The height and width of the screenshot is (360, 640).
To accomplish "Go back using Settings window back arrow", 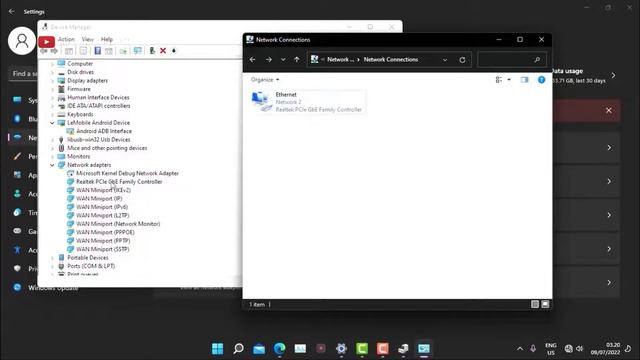I will coord(11,11).
